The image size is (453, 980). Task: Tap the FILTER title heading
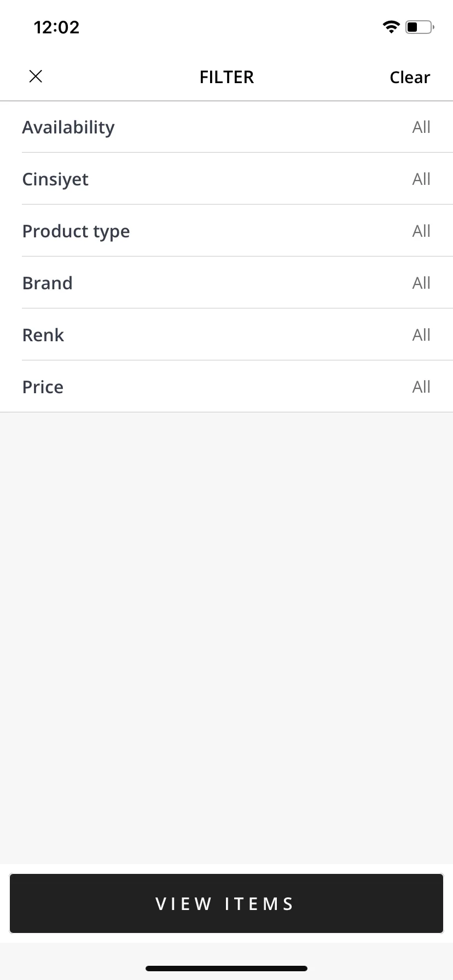point(226,77)
